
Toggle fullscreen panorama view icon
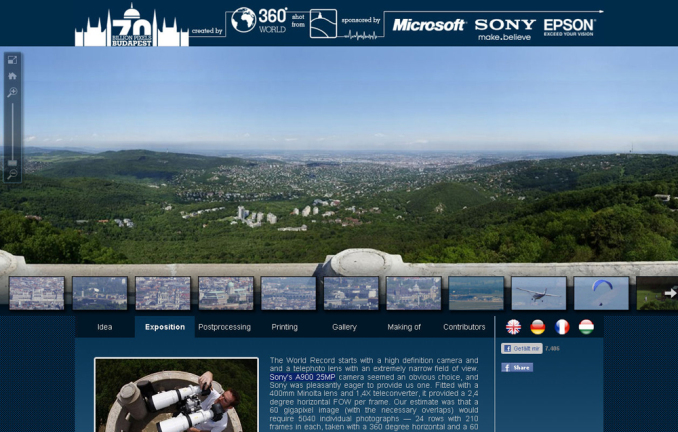click(13, 60)
